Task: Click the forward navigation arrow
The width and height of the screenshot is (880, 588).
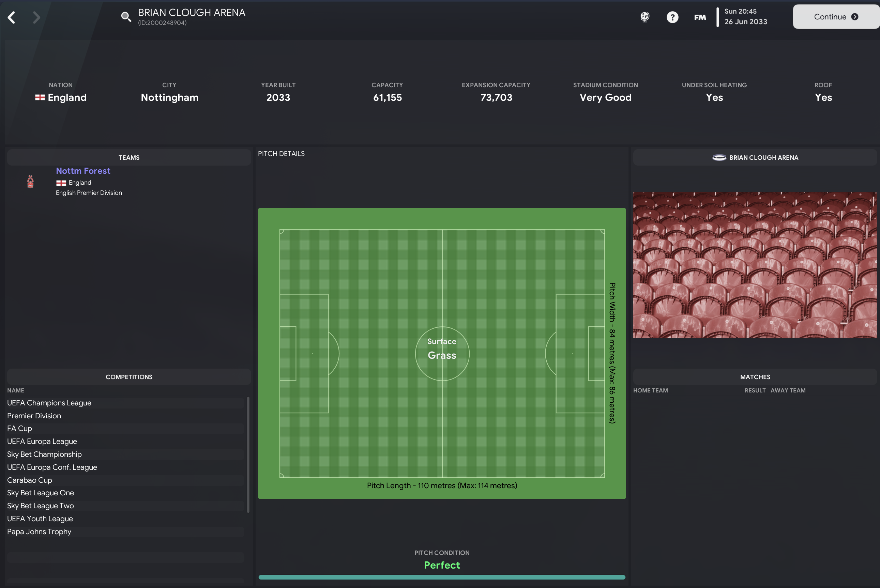Action: 36,17
